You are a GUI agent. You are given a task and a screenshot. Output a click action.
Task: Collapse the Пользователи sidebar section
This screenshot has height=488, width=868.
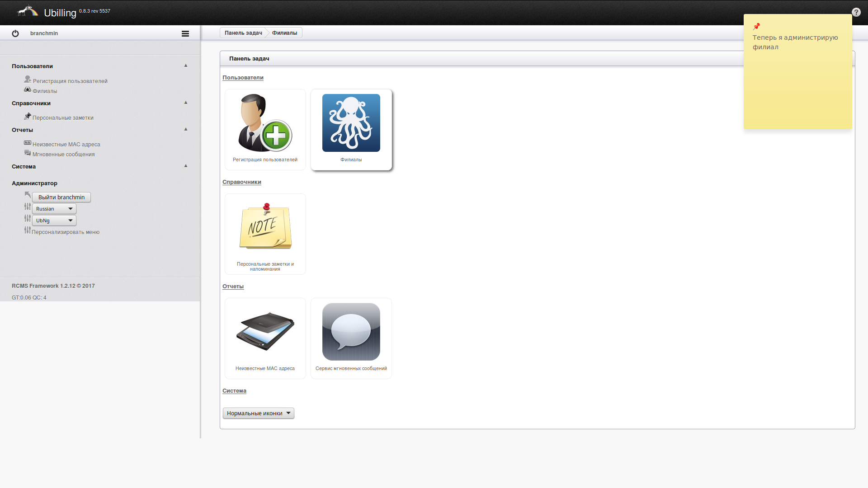[185, 66]
